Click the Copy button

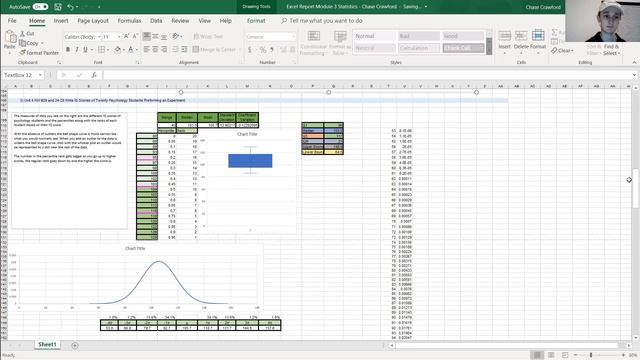pyautogui.click(x=29, y=43)
